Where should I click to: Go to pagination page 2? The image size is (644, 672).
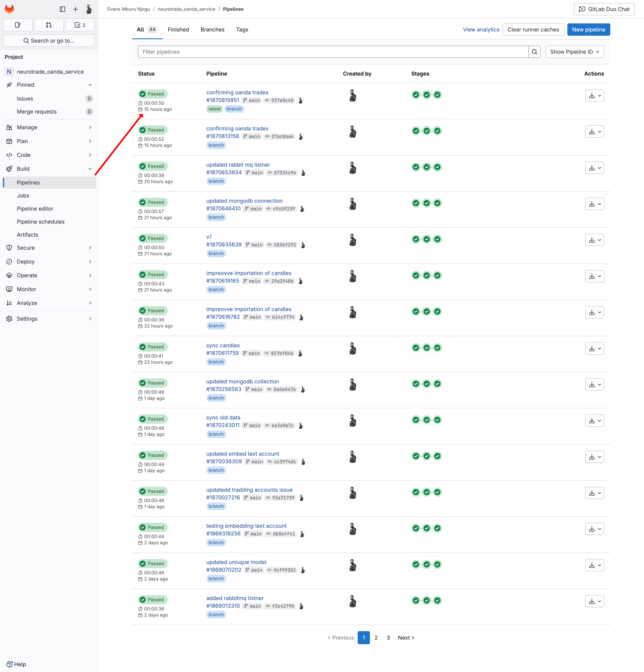pyautogui.click(x=376, y=638)
